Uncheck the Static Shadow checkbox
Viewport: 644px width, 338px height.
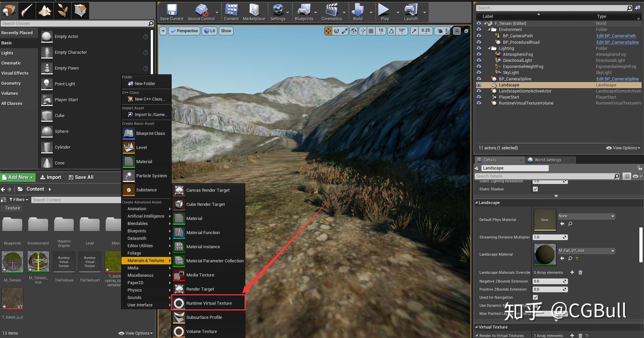535,189
